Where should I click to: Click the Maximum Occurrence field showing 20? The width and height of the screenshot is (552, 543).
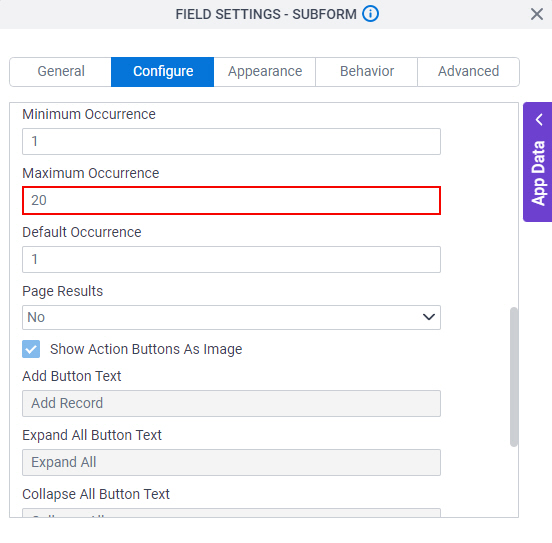pyautogui.click(x=231, y=200)
